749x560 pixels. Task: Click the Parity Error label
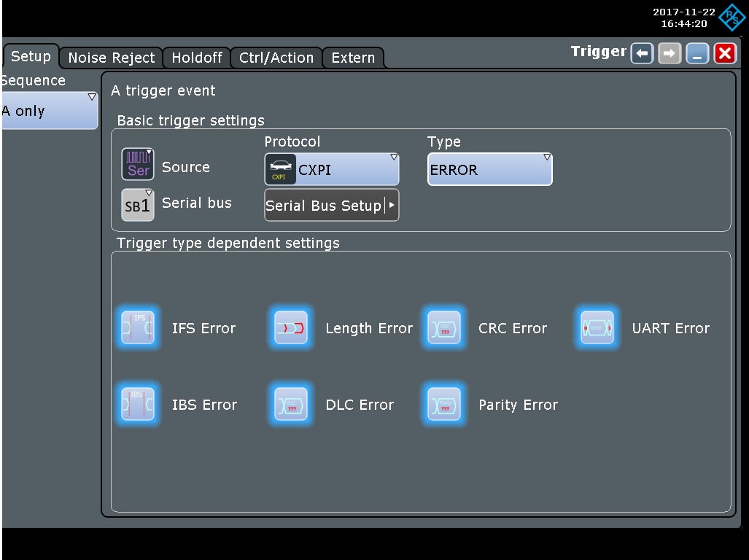pyautogui.click(x=519, y=405)
